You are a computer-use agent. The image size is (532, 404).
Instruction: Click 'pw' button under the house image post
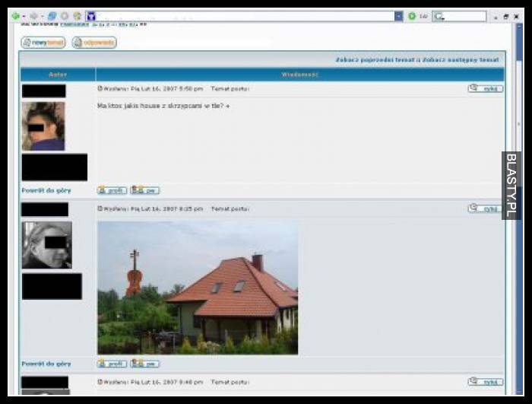pyautogui.click(x=144, y=364)
